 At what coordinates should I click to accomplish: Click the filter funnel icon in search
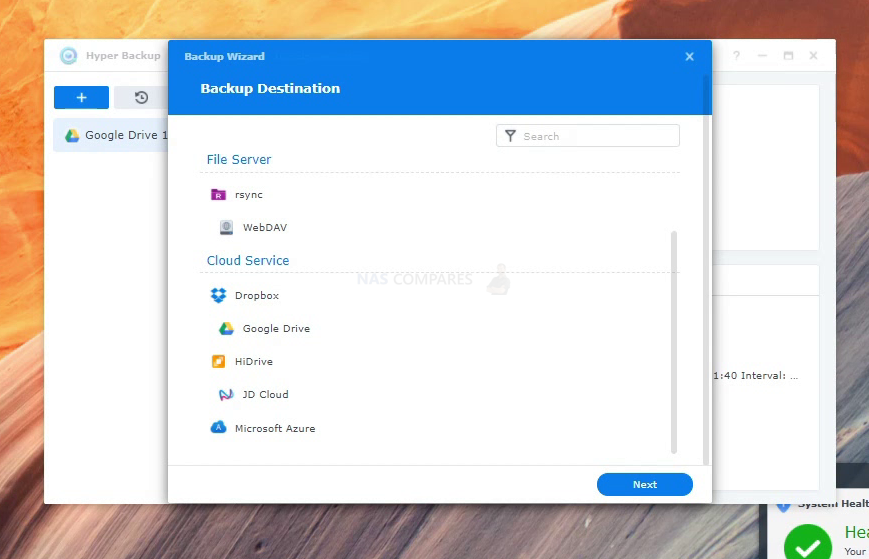[x=510, y=136]
